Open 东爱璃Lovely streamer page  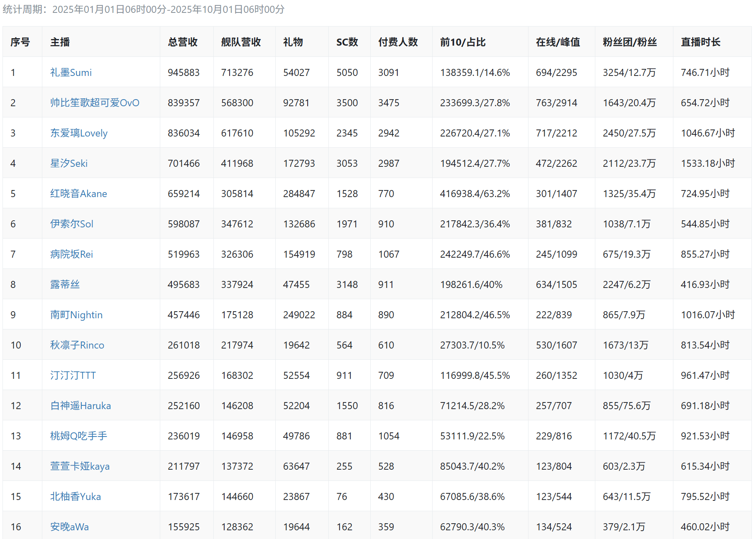coord(78,133)
